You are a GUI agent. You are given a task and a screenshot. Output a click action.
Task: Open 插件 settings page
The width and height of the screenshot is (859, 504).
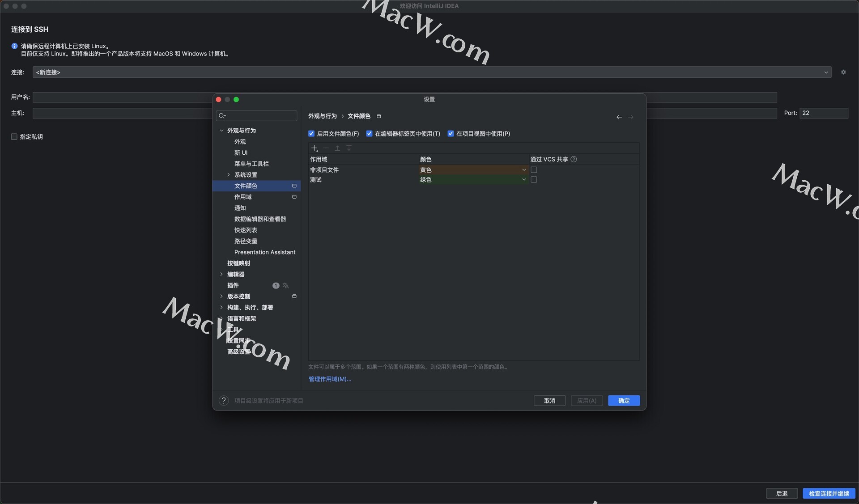tap(233, 285)
